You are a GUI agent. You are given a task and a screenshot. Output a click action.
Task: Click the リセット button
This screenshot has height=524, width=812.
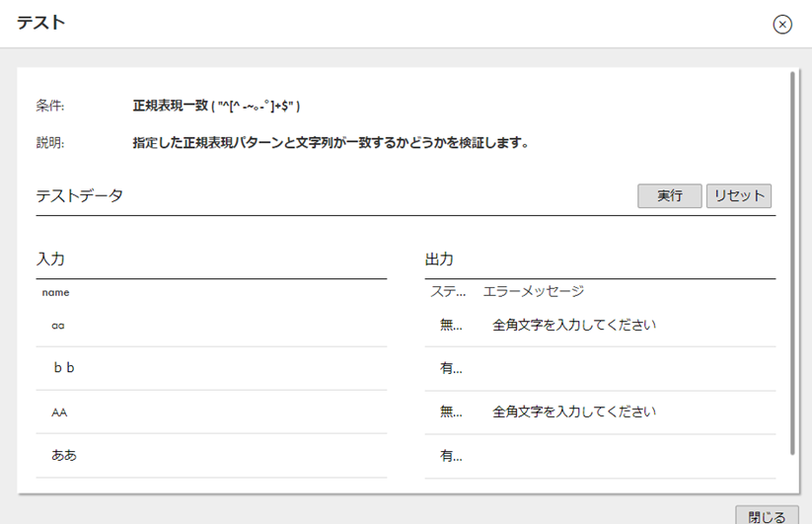(739, 195)
